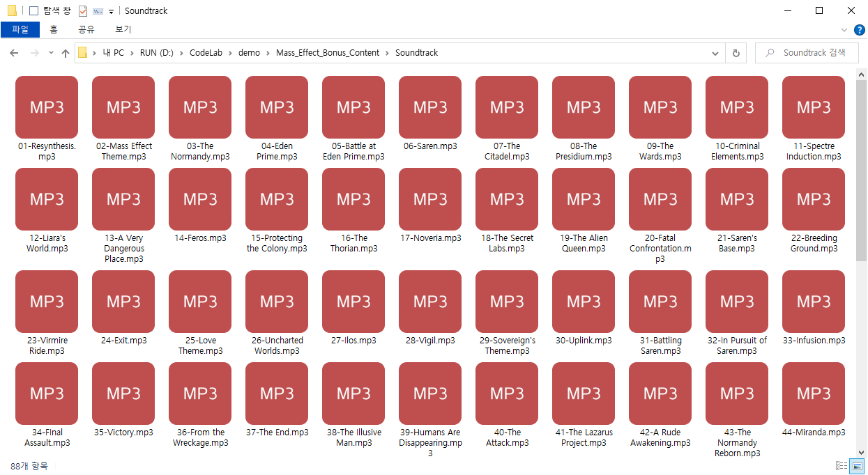Expand the ribbon with the chevron arrow
This screenshot has height=475, width=868.
click(x=844, y=30)
